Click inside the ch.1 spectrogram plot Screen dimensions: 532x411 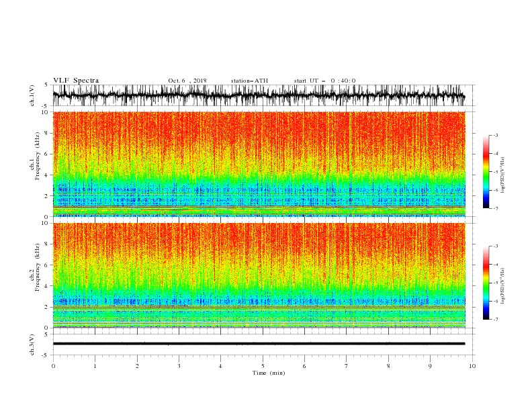point(259,164)
